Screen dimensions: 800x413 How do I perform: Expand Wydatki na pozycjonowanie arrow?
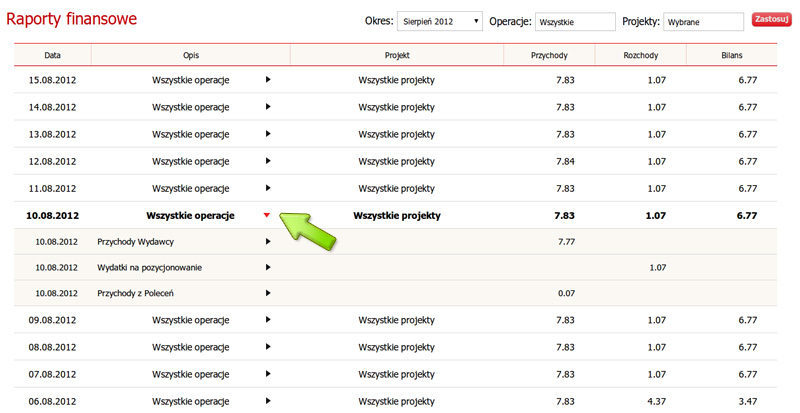[x=268, y=267]
